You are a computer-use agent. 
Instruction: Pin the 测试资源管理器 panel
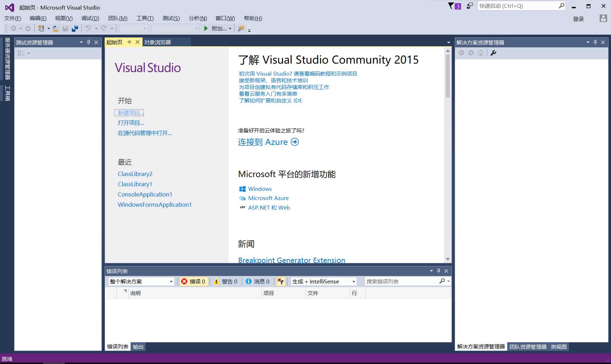[88, 42]
